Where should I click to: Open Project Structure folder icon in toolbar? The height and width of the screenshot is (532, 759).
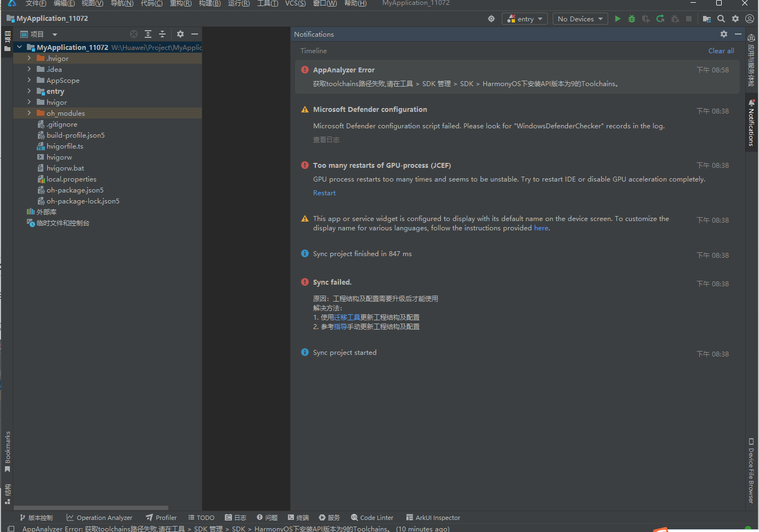(707, 19)
